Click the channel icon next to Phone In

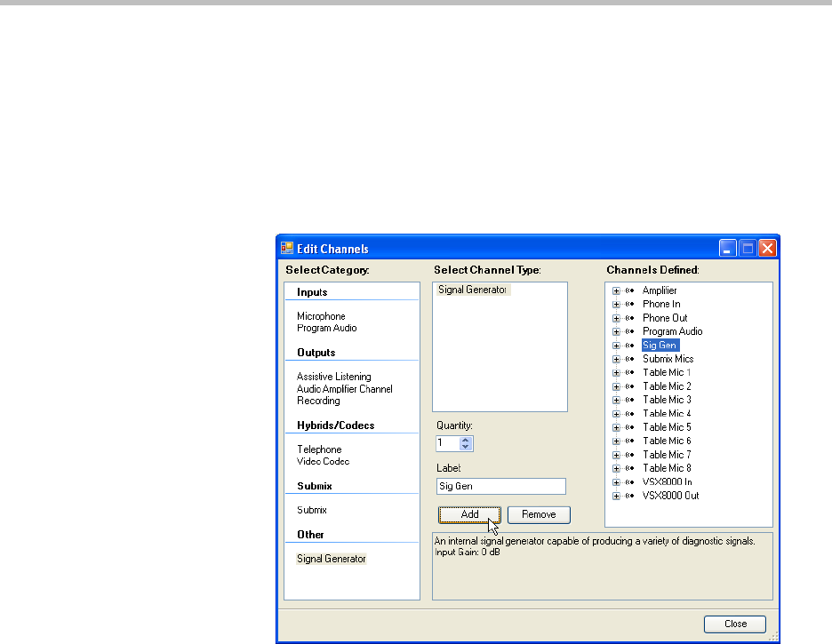point(629,305)
